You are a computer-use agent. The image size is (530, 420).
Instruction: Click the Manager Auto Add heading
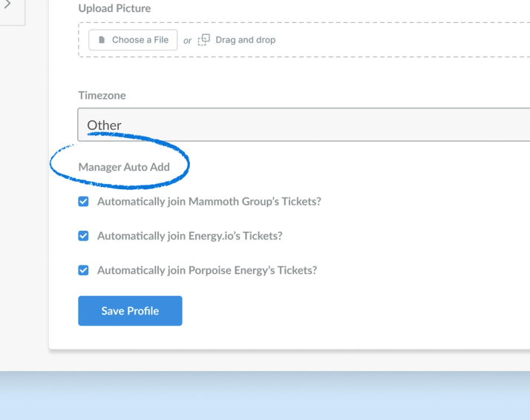coord(124,167)
